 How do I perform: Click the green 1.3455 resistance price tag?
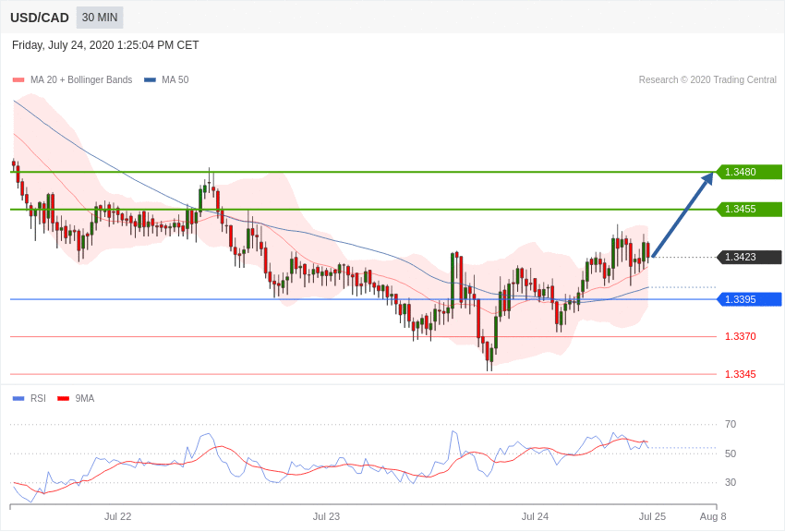point(749,209)
